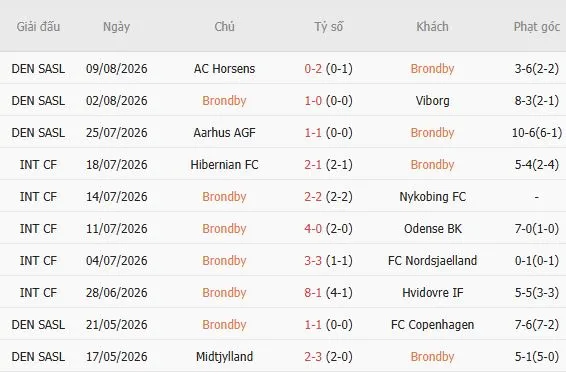Viewport: 566px width, 374px height.
Task: Select the 2-3 score of Midtjylland match
Action: click(313, 357)
